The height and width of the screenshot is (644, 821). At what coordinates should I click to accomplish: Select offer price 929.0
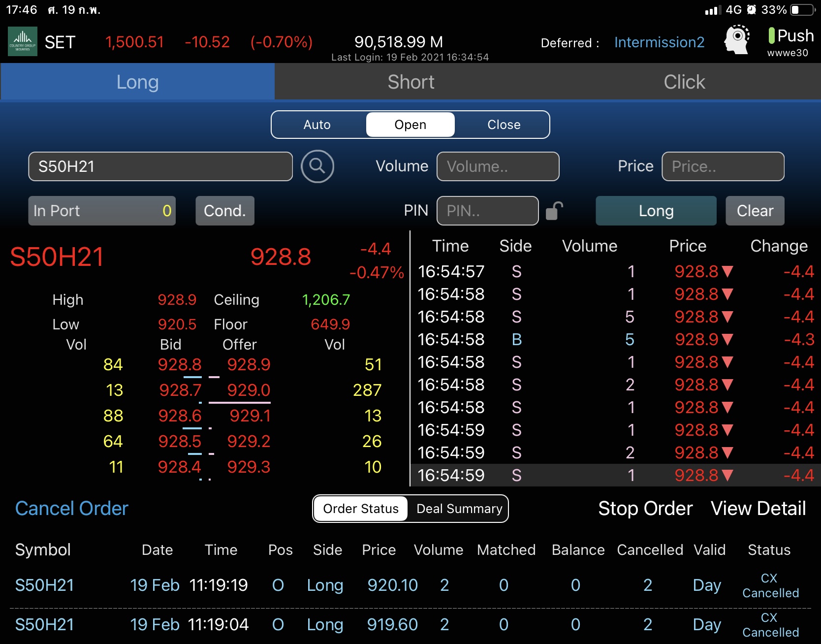249,390
